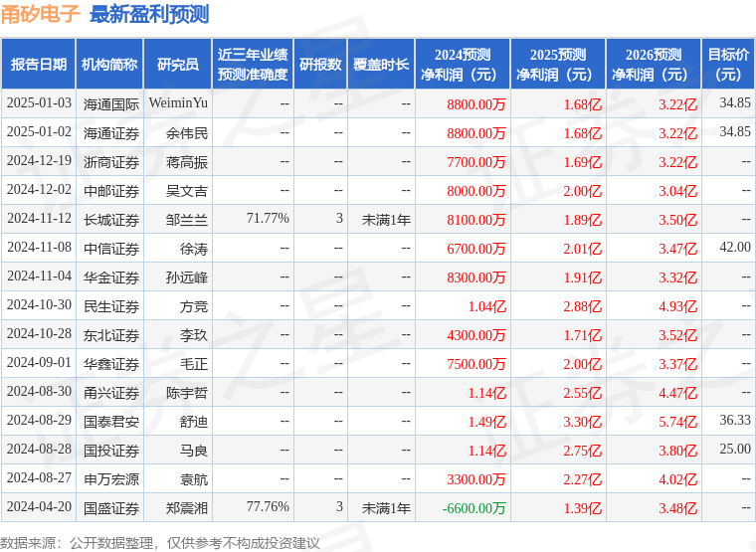Screen dimensions: 756x552
Task: Click researcher 徐涛
Action: pyautogui.click(x=194, y=249)
